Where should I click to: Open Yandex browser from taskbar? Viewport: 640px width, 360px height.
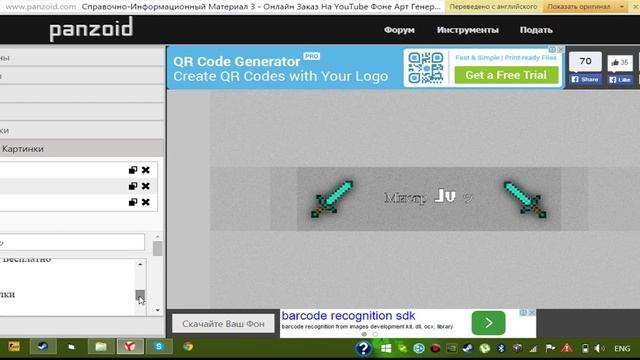click(130, 347)
